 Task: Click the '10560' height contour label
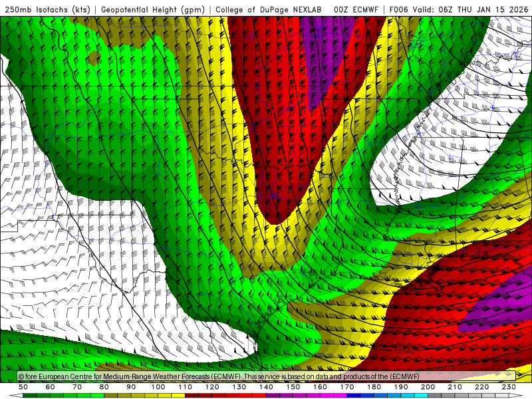tap(404, 351)
